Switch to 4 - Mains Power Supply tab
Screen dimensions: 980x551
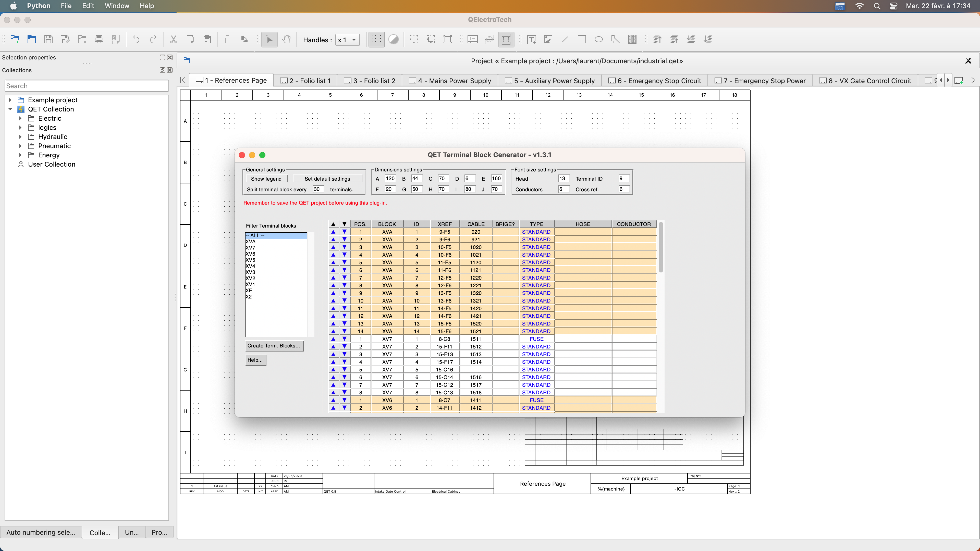(x=450, y=81)
